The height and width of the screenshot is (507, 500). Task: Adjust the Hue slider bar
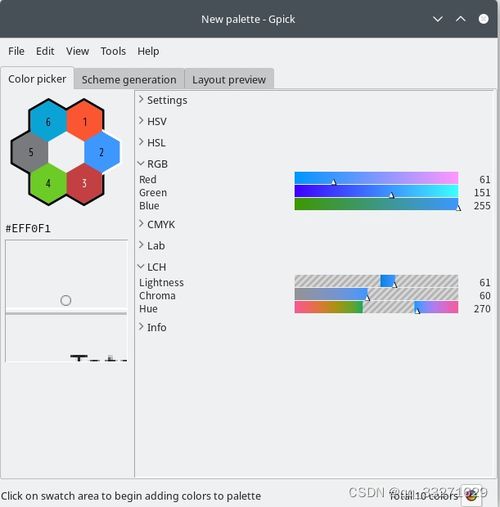[x=376, y=307]
